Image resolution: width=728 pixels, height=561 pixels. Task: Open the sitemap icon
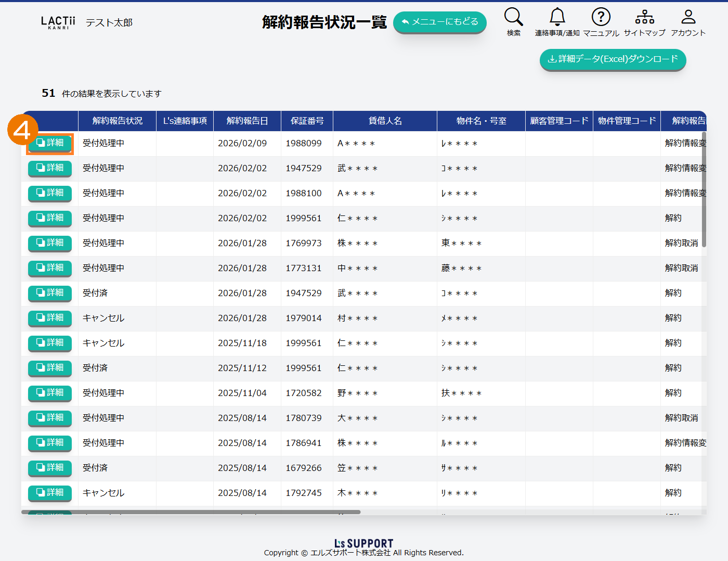coord(644,17)
